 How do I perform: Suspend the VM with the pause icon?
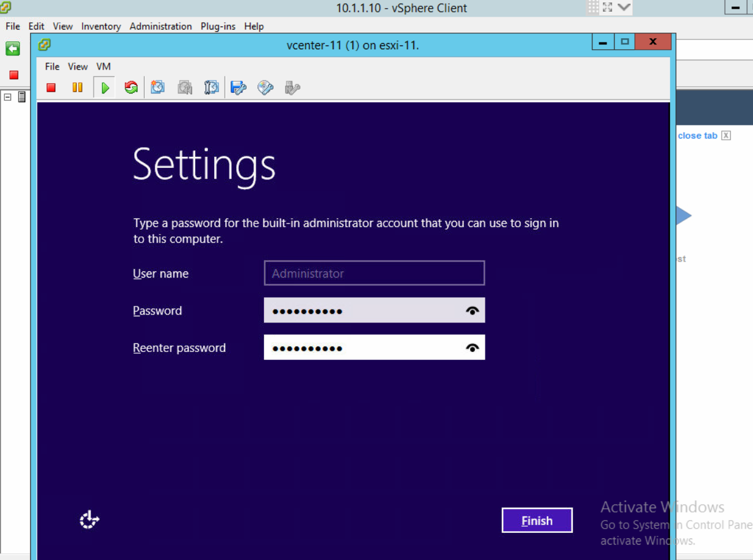[x=78, y=88]
